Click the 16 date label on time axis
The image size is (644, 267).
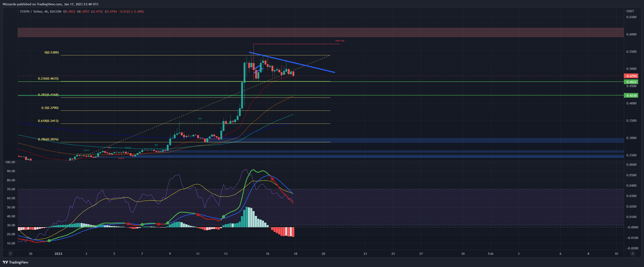coord(267,254)
